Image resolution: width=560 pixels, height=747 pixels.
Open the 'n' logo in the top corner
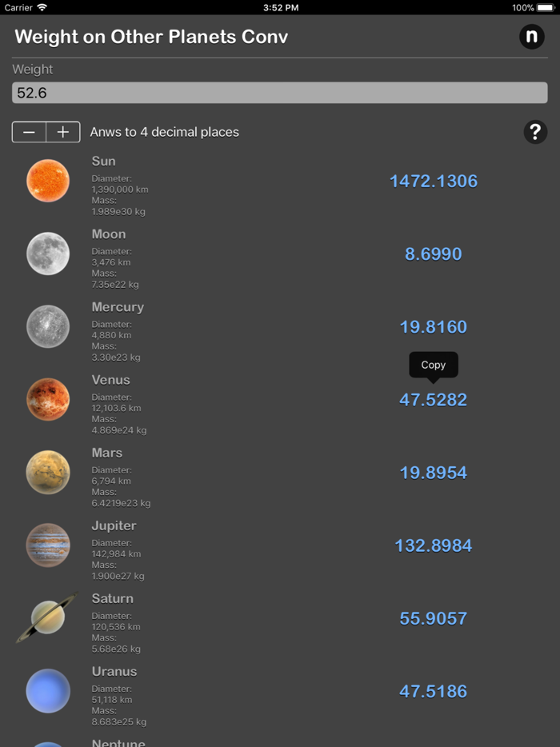pos(532,37)
